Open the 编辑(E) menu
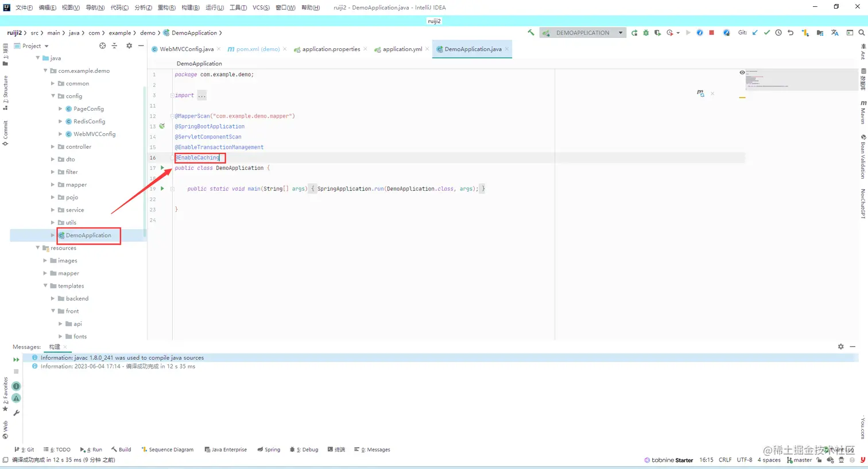The image size is (868, 469). (48, 7)
